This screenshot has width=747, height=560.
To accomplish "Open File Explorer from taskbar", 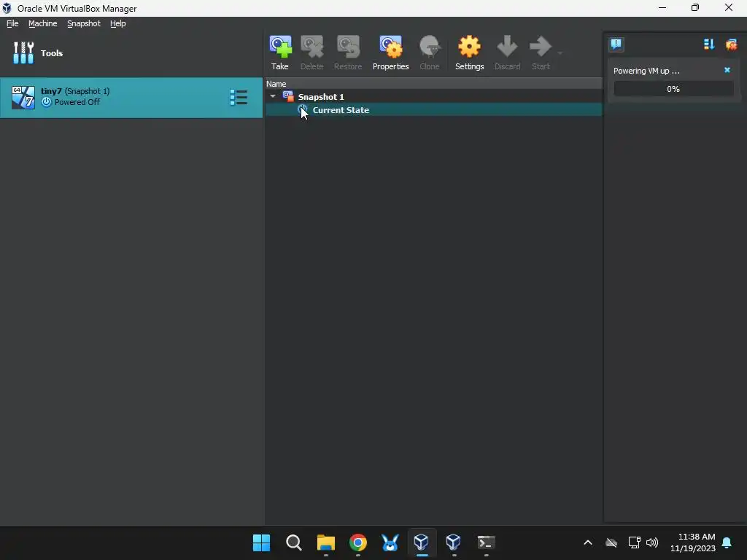I will tap(326, 542).
